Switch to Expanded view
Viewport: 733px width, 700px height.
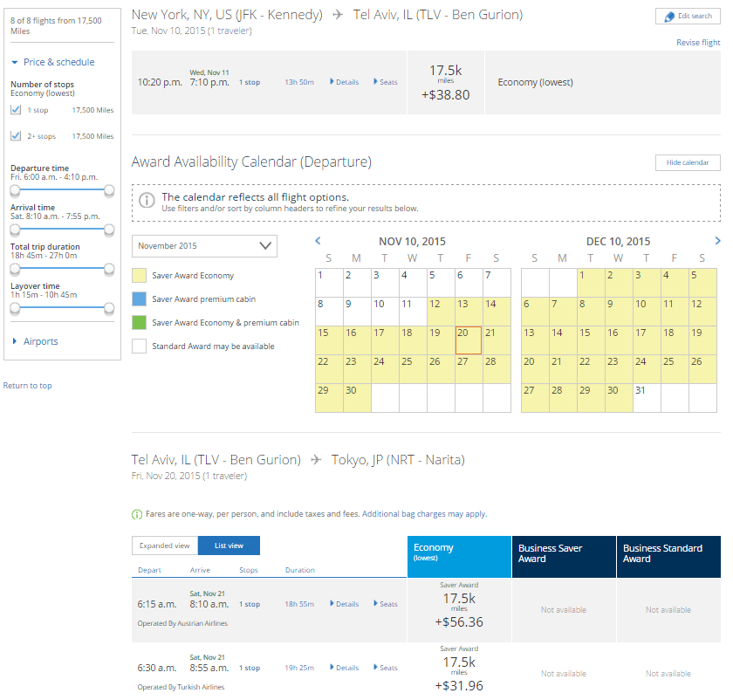click(x=165, y=546)
